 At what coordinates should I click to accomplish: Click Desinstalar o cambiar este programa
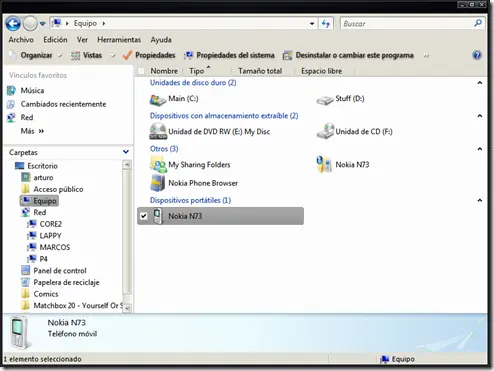pos(348,55)
